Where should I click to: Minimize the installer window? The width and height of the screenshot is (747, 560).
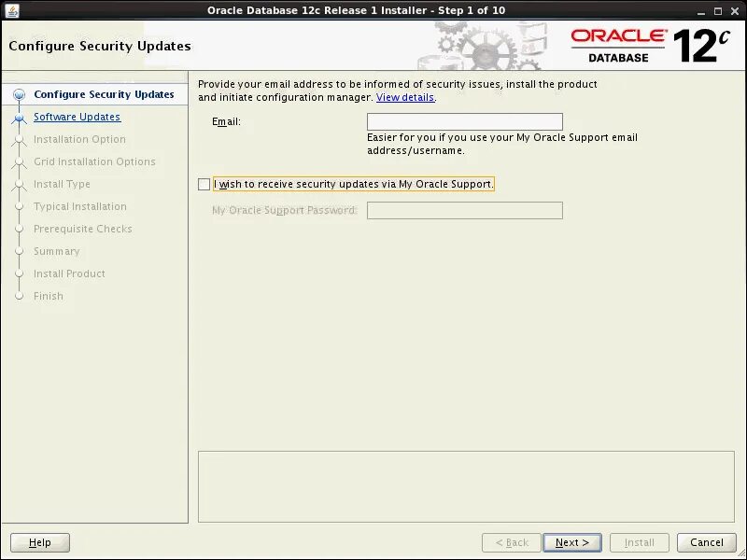coord(701,11)
